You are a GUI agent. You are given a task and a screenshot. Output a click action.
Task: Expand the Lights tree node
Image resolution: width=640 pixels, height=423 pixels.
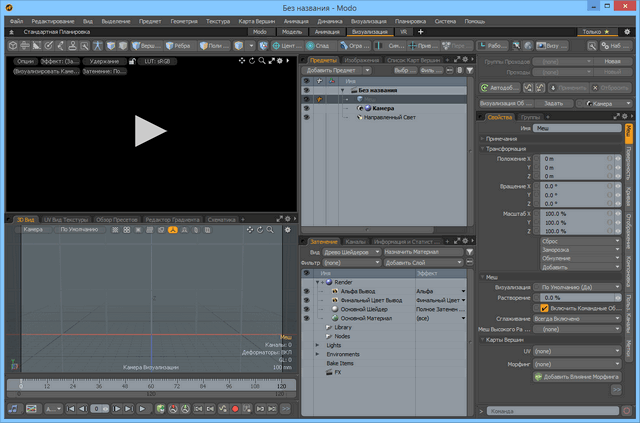pyautogui.click(x=318, y=345)
